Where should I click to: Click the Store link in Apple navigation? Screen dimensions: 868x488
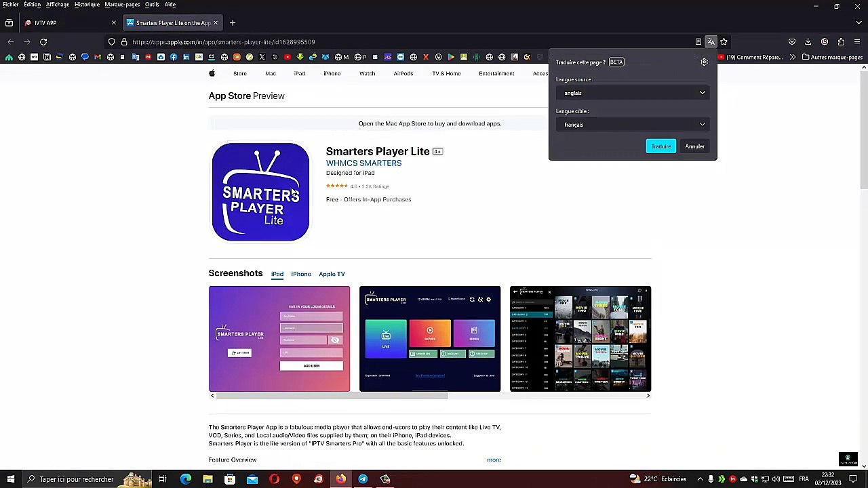240,73
